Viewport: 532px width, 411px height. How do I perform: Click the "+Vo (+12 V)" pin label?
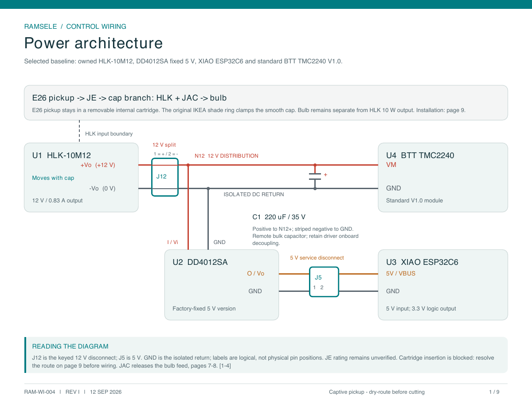[x=98, y=165]
